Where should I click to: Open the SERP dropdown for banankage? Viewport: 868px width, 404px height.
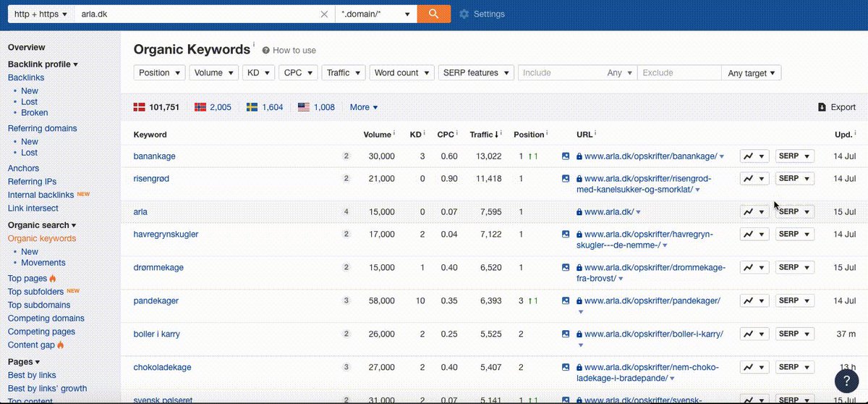click(x=795, y=156)
